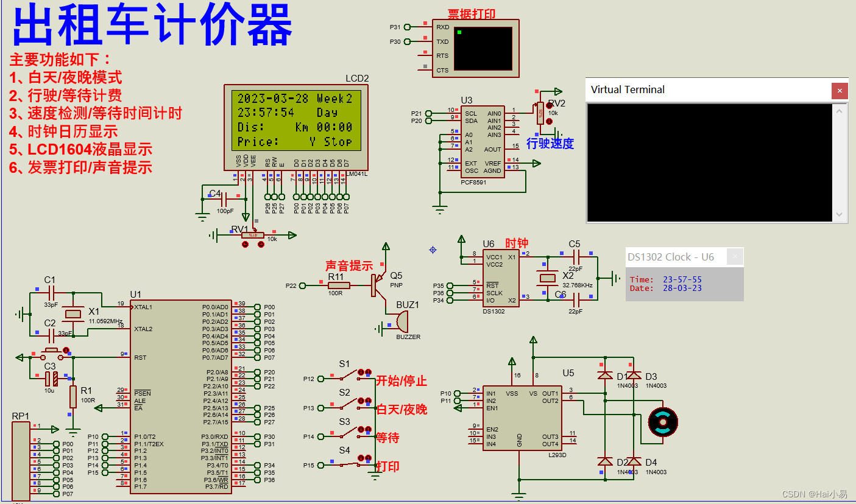Toggle switch S3 for waiting mode
The image size is (856, 504).
[x=349, y=434]
